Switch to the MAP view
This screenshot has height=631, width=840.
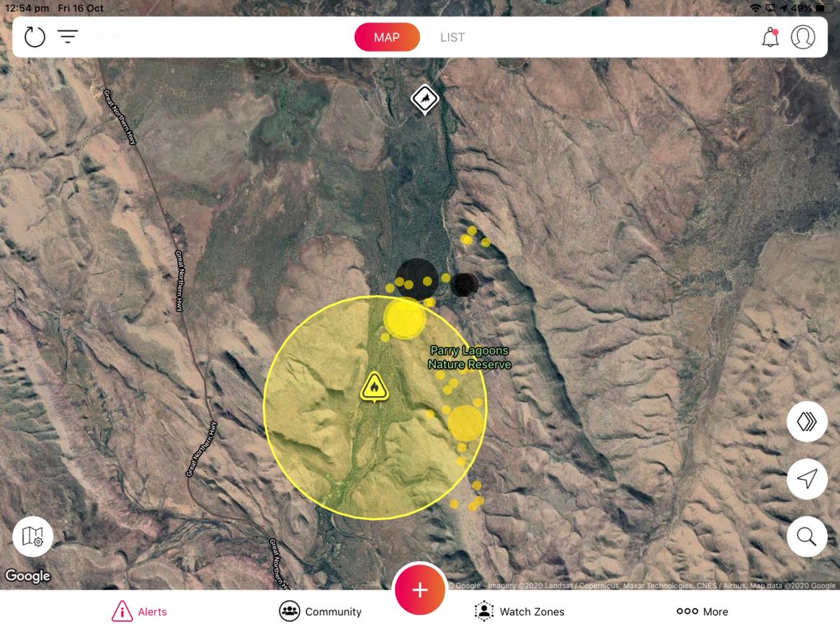[x=387, y=37]
